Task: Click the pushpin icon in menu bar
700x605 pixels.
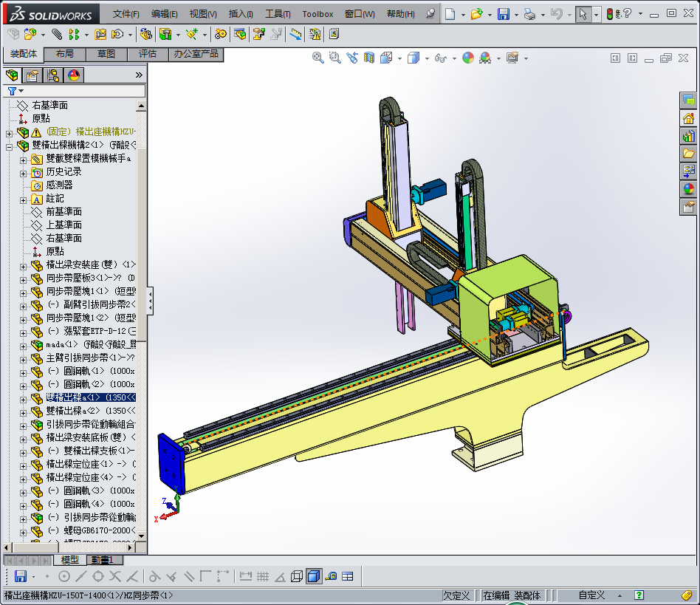Action: (x=430, y=14)
